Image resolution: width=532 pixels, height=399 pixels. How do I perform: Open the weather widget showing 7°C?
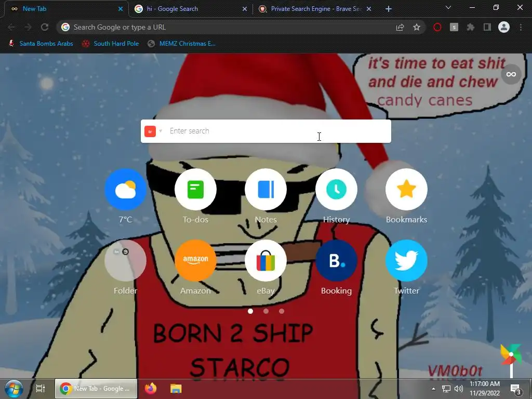[x=125, y=189]
